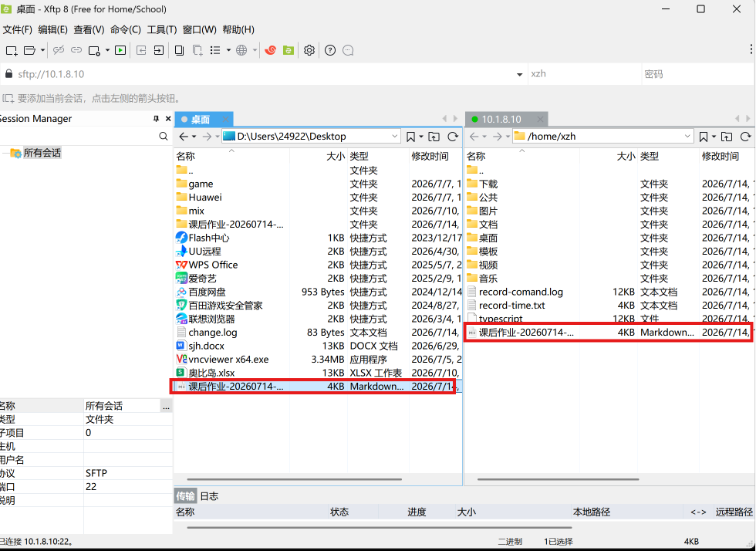Select remote file record-time.txt
The image size is (756, 551).
(609, 306)
